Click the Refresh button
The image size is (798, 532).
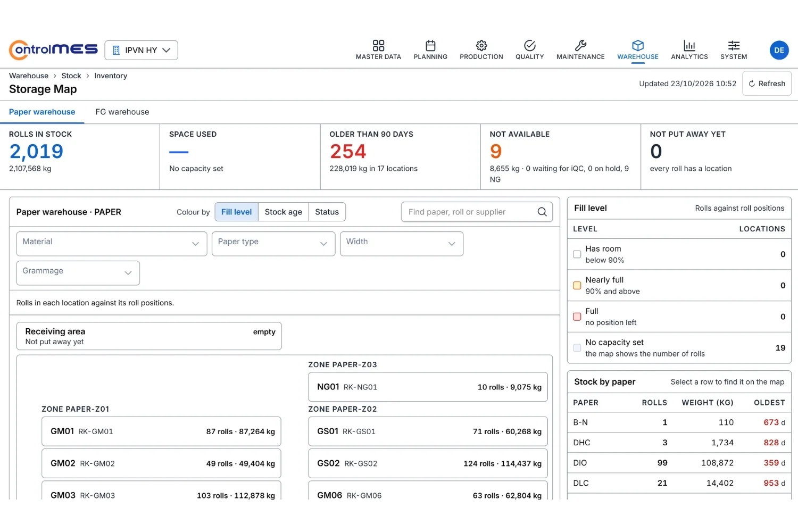coord(767,84)
